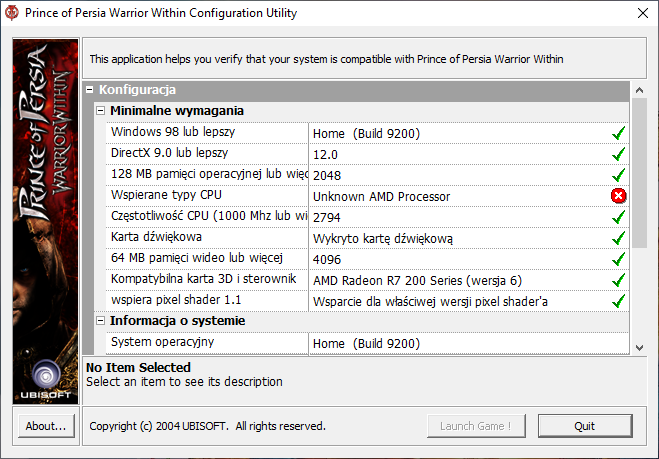Viewport: 659px width, 459px height.
Task: Click the scrollbar up arrow
Action: pyautogui.click(x=639, y=90)
